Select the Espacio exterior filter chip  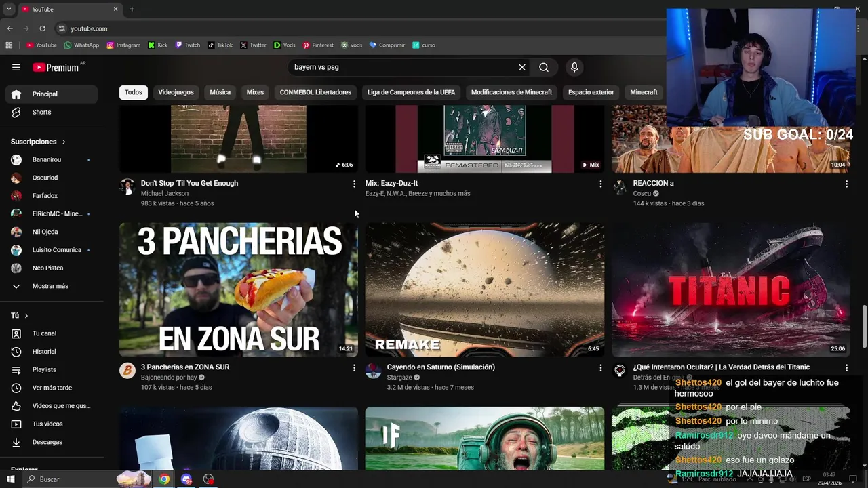pyautogui.click(x=591, y=92)
